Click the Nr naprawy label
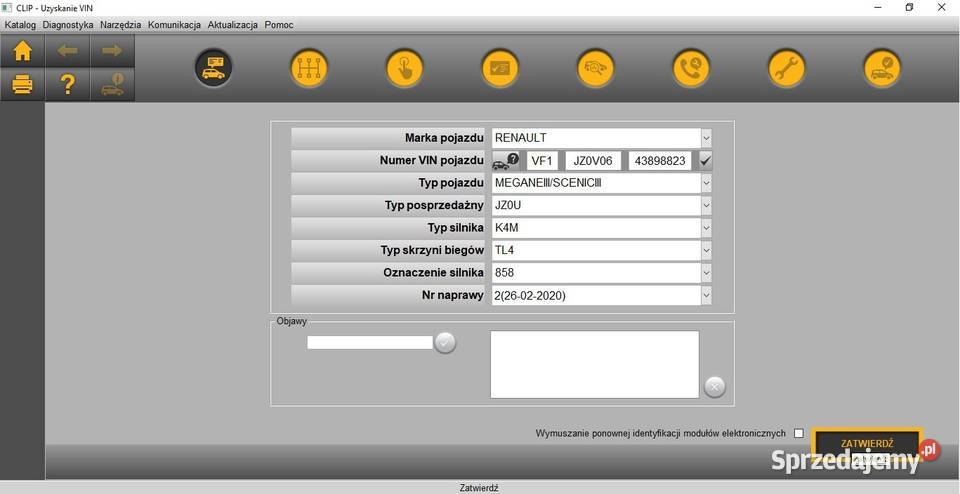Screen dimensions: 960x494 453,295
